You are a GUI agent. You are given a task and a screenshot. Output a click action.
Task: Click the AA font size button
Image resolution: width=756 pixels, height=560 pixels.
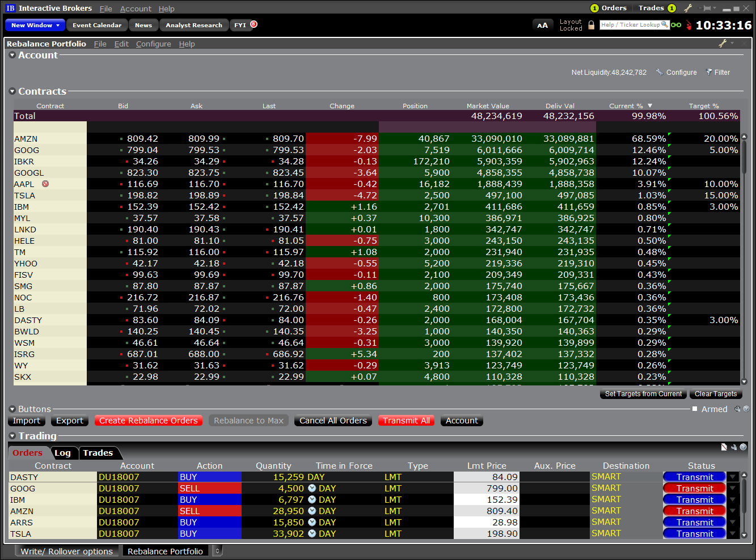(542, 25)
